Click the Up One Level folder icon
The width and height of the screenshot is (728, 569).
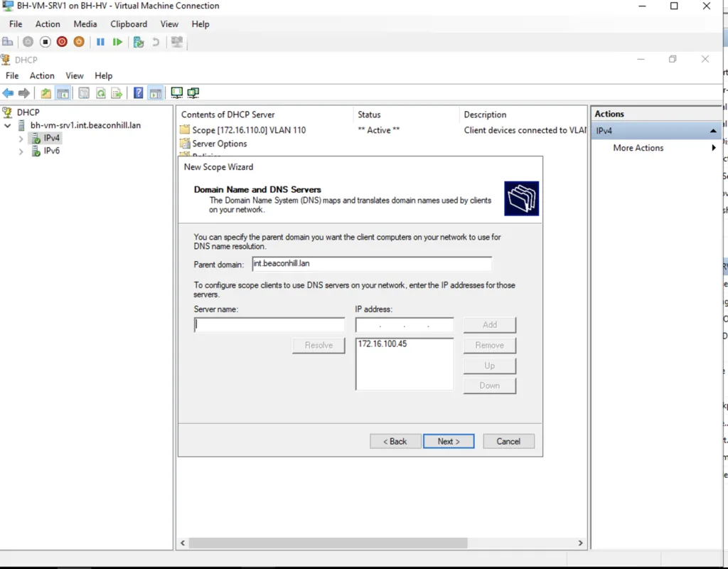45,93
